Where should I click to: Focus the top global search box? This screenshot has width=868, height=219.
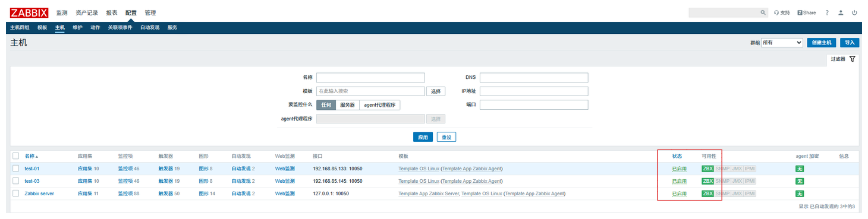(724, 12)
